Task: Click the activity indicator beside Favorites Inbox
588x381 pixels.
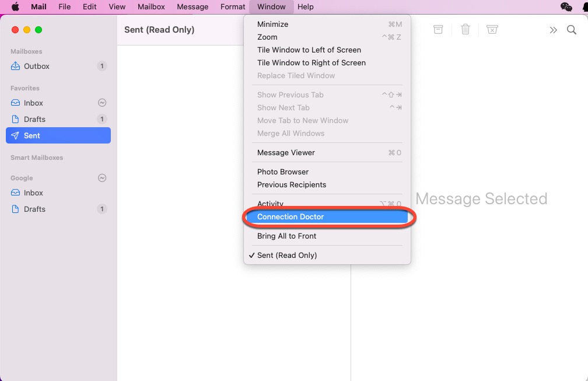Action: pyautogui.click(x=102, y=103)
